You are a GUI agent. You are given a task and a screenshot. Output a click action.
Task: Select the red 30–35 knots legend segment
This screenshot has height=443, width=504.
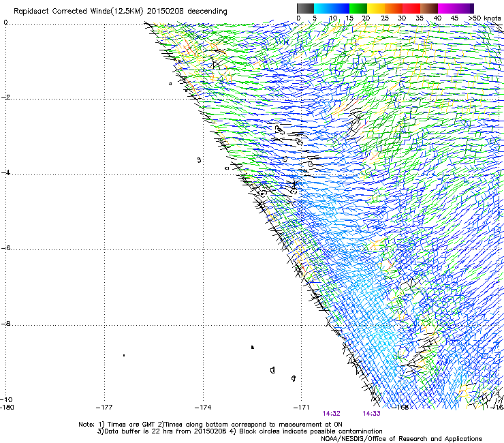coord(411,8)
